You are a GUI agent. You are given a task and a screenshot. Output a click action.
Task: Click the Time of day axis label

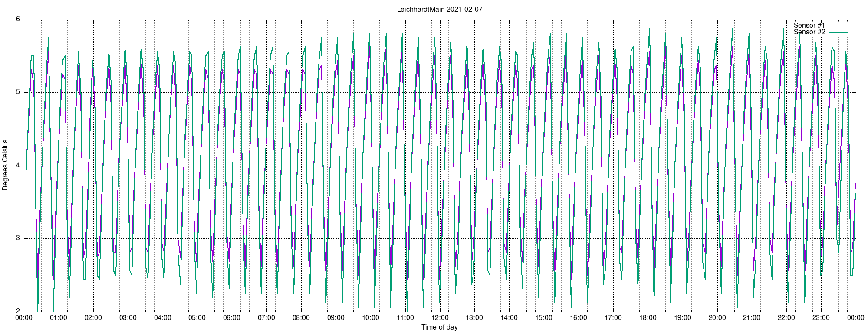click(x=440, y=327)
